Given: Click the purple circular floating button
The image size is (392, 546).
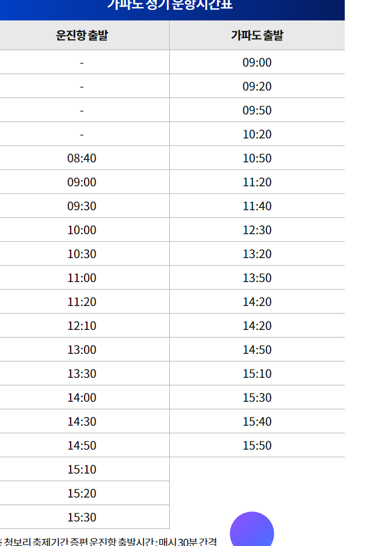Looking at the screenshot, I should (252, 530).
